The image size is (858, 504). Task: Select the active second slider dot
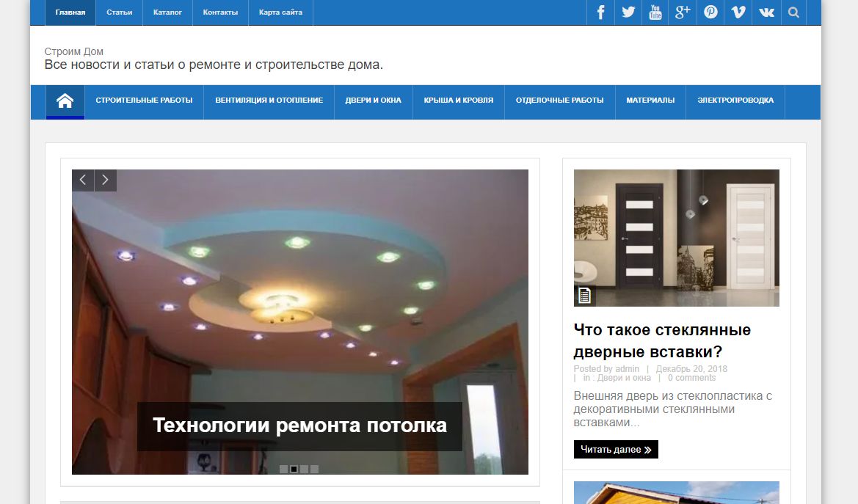pos(294,469)
